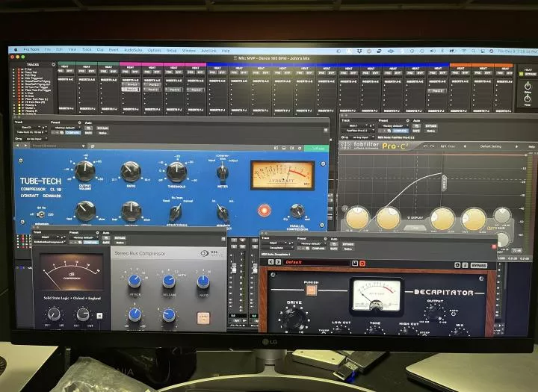Click the Decapitator Drive knob
Viewport: 538px width, 392px height.
(294, 318)
